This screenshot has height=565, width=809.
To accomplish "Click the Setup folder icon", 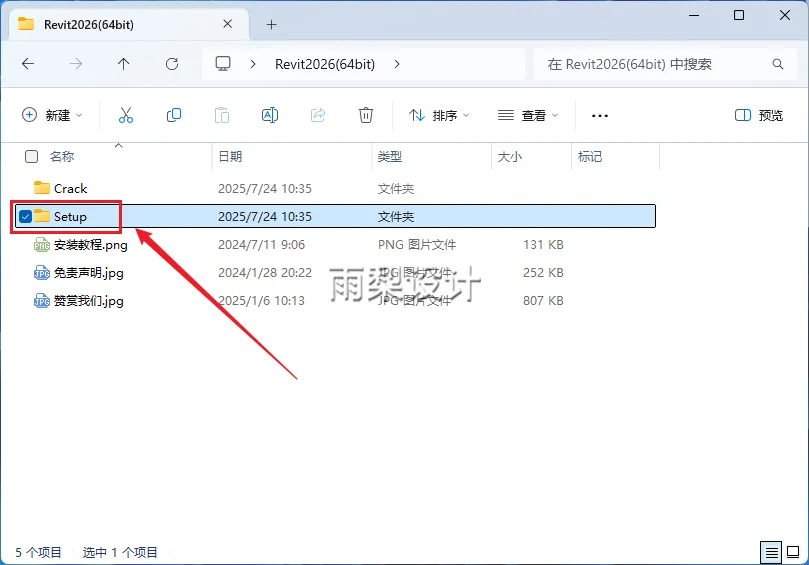I will (x=42, y=216).
